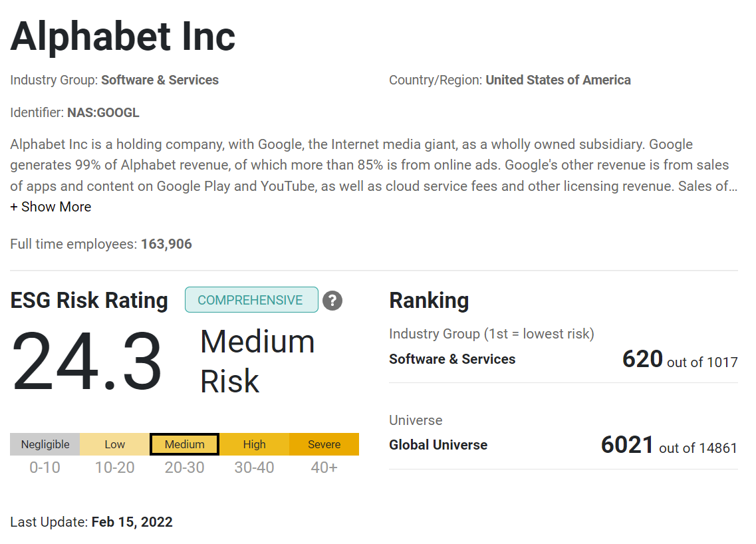Click the NAS:GOOGL identifier
Viewport: 756px width, 544px height.
[x=103, y=112]
